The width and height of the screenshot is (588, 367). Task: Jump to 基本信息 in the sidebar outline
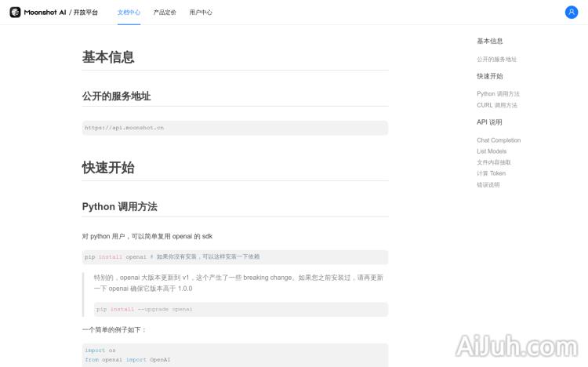tap(489, 41)
